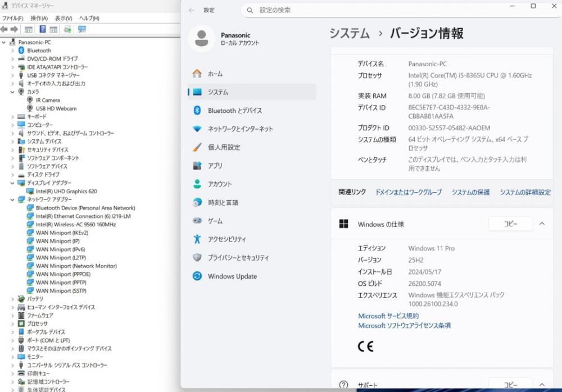The image size is (562, 392).
Task: Open the 操作(A) menu in Device Manager
Action: click(39, 19)
